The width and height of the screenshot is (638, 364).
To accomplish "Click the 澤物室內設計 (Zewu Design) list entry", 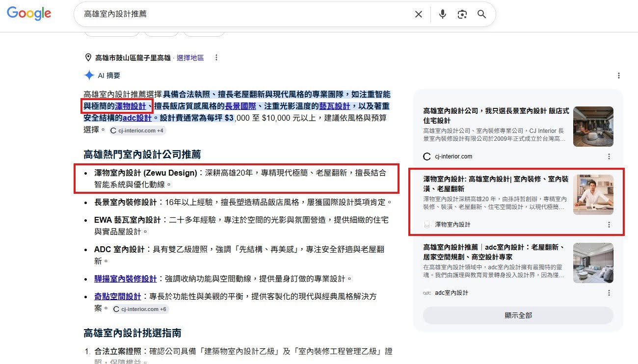I will pyautogui.click(x=240, y=179).
